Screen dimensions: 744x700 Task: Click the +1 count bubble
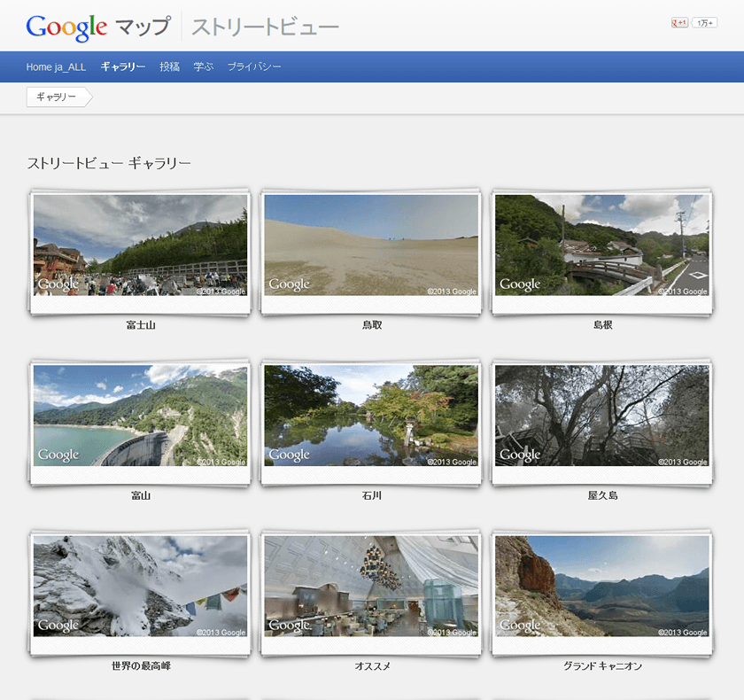tap(705, 23)
